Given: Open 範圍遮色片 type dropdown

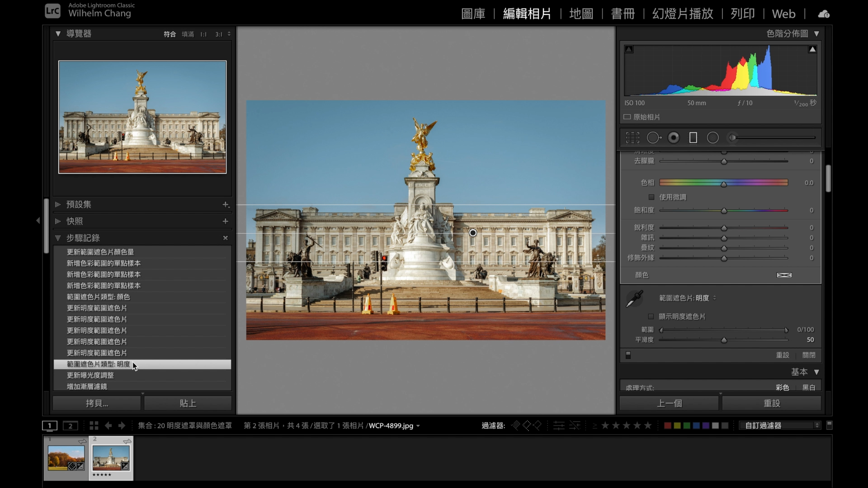Looking at the screenshot, I should (688, 298).
